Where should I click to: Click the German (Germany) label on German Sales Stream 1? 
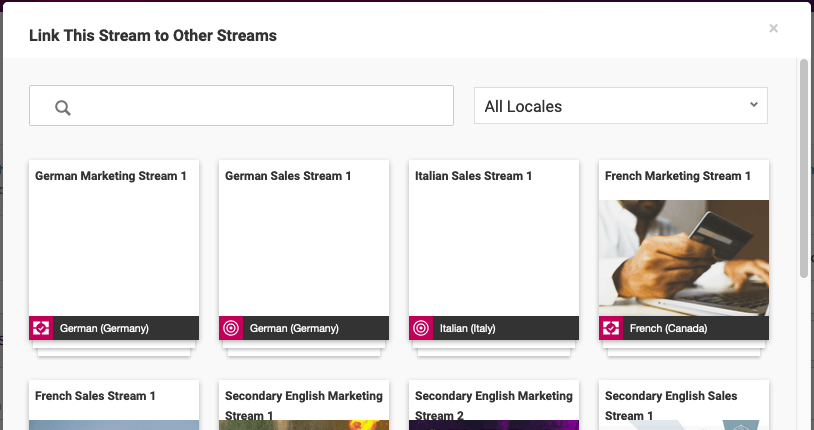click(294, 328)
